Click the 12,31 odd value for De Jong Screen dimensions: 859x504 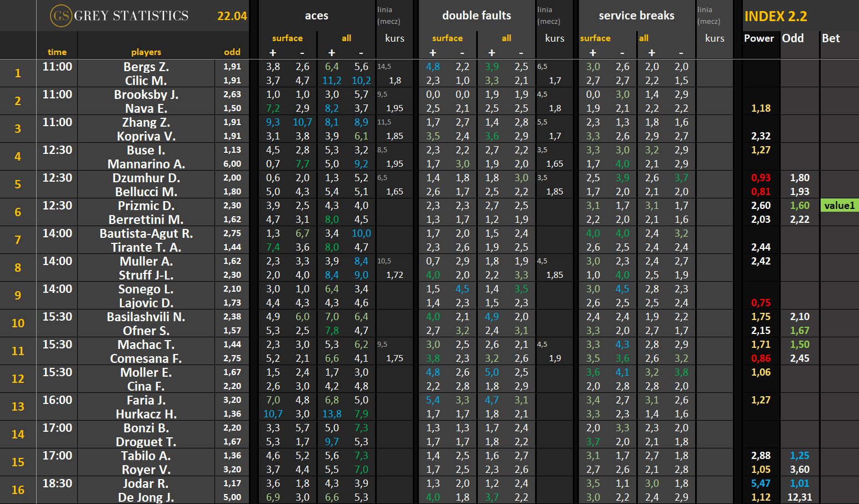[x=800, y=497]
